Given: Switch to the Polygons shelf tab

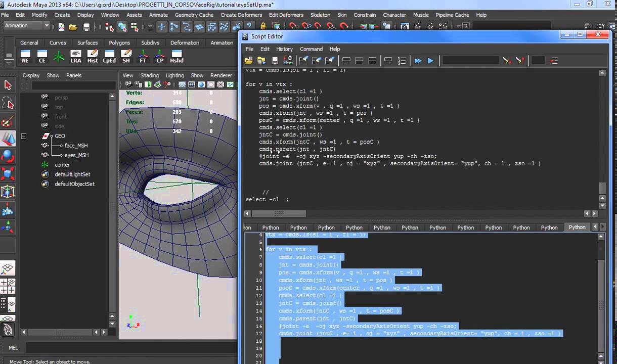Looking at the screenshot, I should 119,43.
